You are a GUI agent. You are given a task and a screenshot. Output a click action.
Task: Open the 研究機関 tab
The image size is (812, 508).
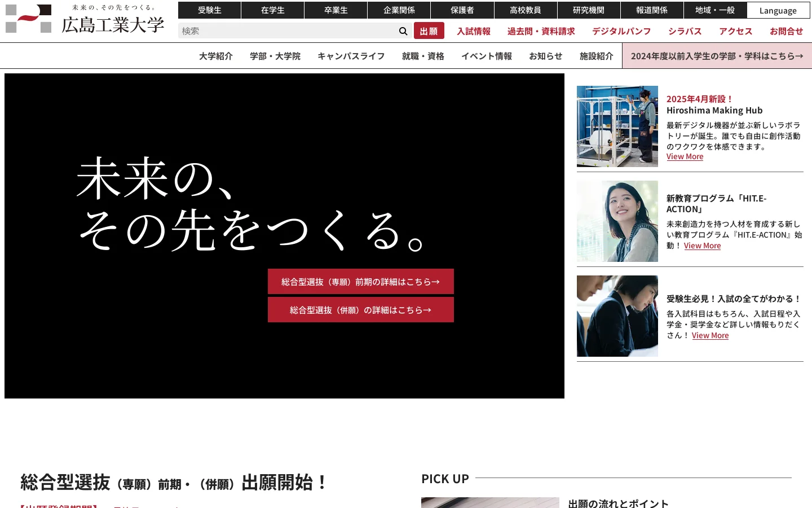click(x=589, y=10)
